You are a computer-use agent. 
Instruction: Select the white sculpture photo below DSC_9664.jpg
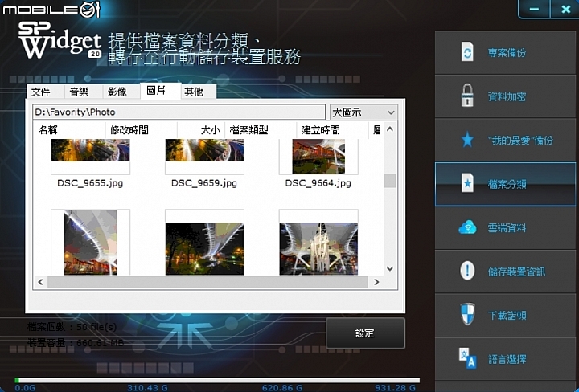point(318,243)
